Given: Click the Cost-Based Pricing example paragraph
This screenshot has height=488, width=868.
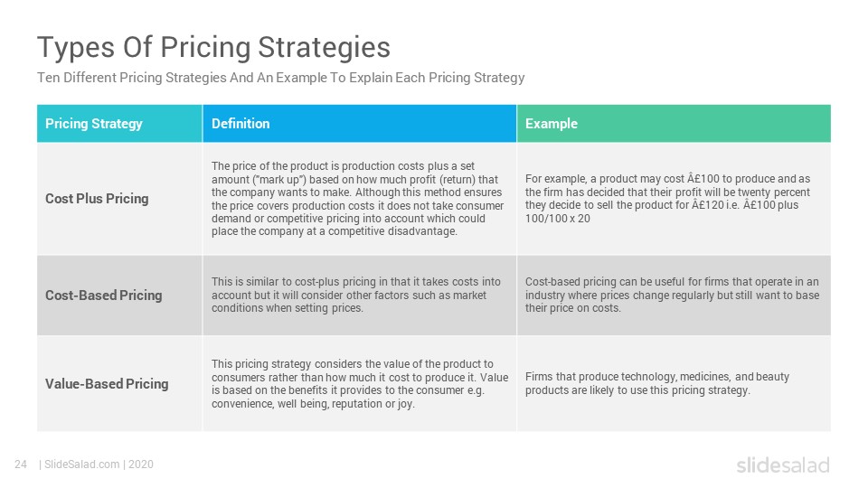Looking at the screenshot, I should coord(672,295).
